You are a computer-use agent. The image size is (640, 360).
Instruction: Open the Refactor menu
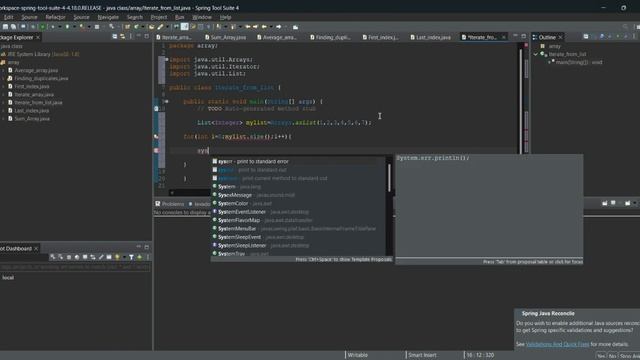[x=55, y=17]
